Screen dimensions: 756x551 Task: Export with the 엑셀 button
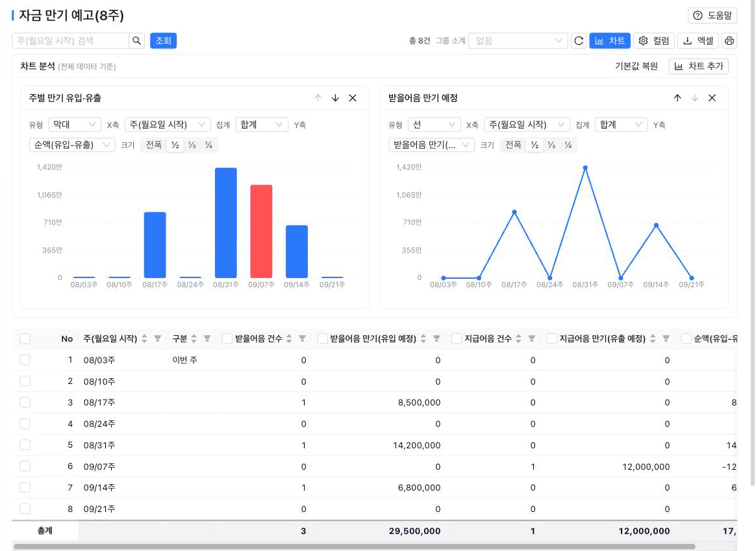(698, 41)
